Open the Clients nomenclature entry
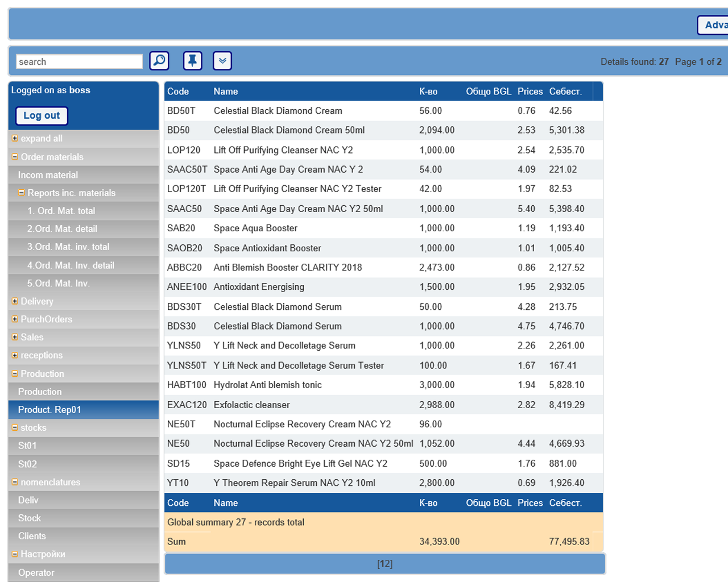 [x=32, y=536]
